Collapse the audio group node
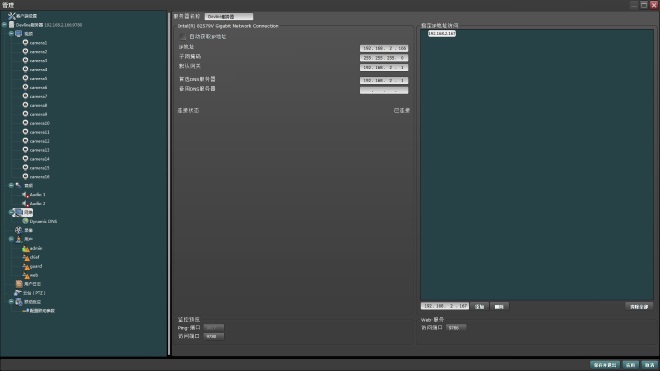 [11, 185]
